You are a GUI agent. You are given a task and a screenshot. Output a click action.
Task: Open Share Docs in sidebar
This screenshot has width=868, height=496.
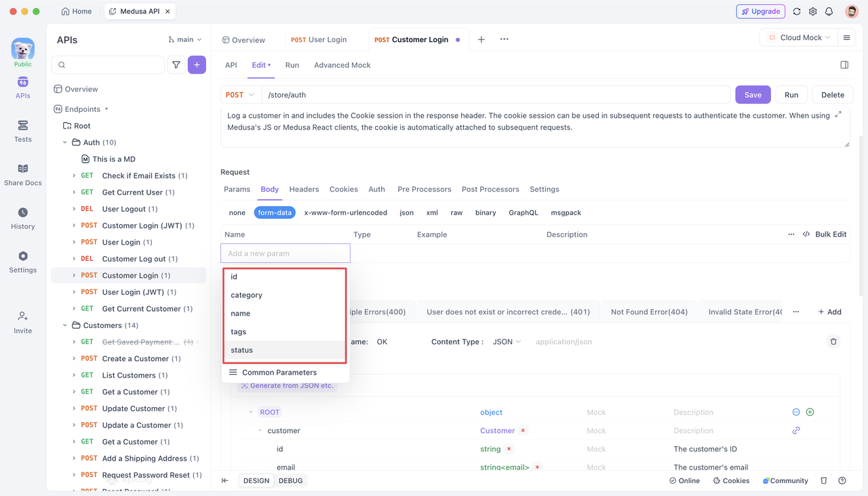pyautogui.click(x=22, y=175)
